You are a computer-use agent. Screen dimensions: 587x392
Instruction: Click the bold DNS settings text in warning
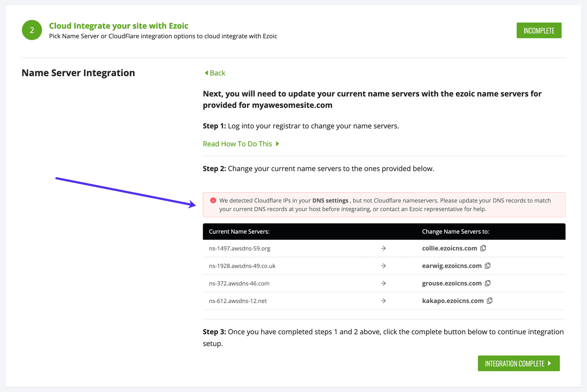coord(331,200)
